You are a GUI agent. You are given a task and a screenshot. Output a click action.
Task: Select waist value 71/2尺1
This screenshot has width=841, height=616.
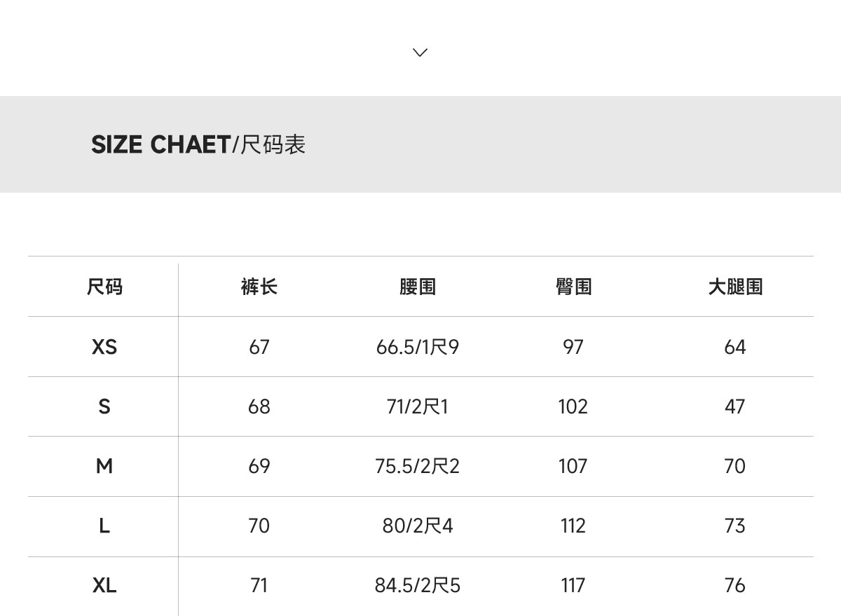point(418,406)
